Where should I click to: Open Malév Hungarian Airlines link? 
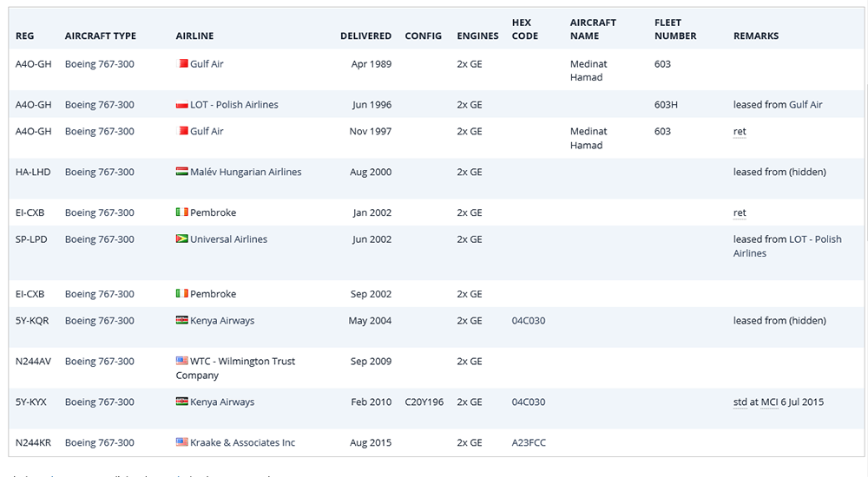(246, 172)
